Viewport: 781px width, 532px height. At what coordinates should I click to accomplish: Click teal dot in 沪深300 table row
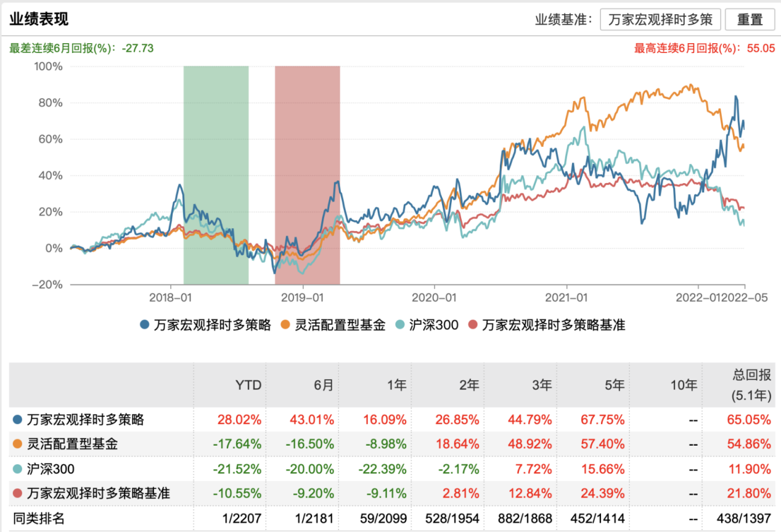coord(18,469)
